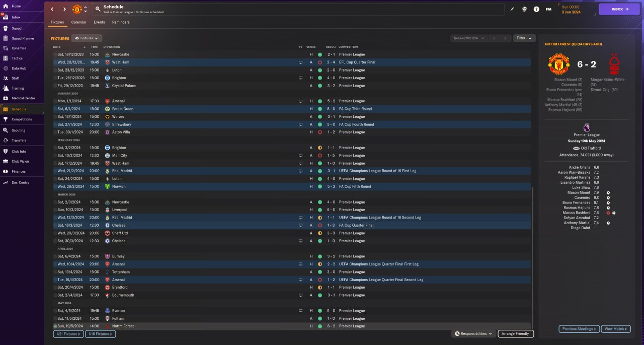644x345 pixels.
Task: Select the circle beside Sun, 19/5/2024 Nottm Forest
Action: 55,326
